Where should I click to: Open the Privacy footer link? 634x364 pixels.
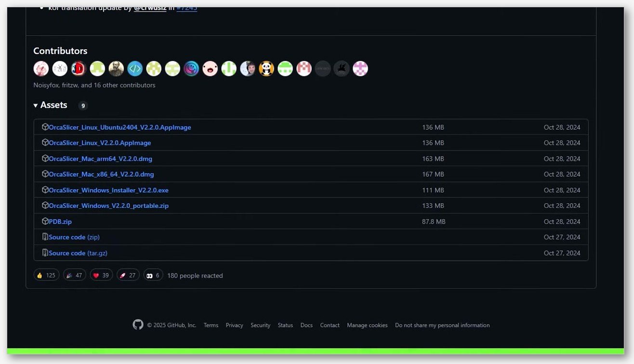234,325
